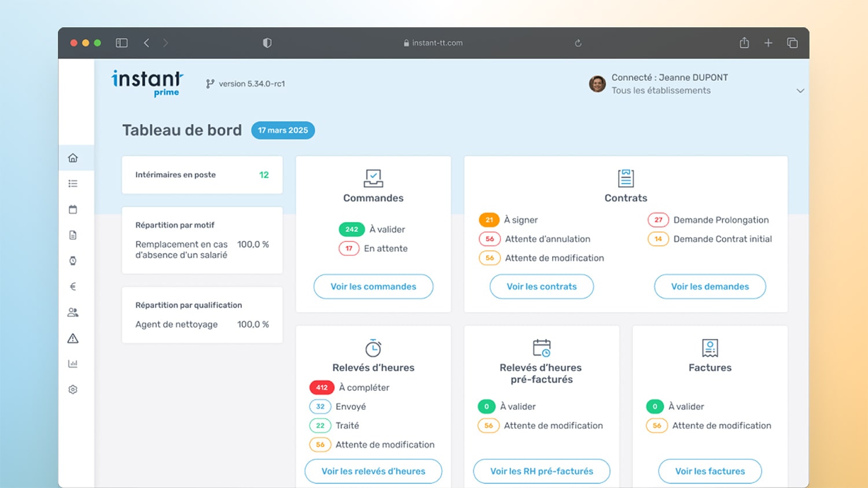Click the Voir les factures button
The image size is (868, 488).
tap(710, 471)
